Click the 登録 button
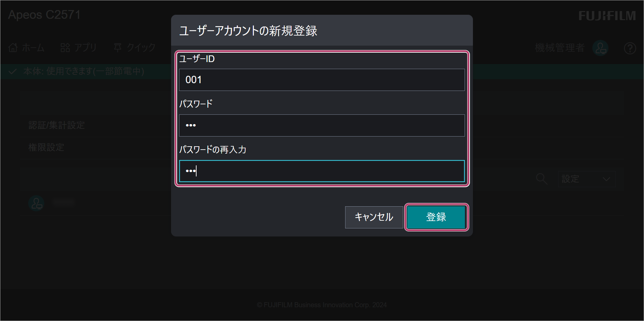 point(436,217)
